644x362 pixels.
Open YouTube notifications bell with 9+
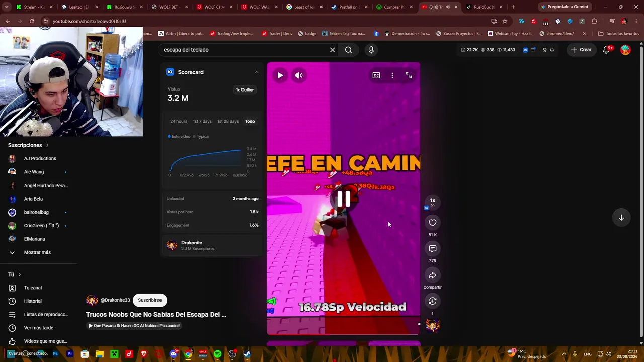click(x=607, y=50)
